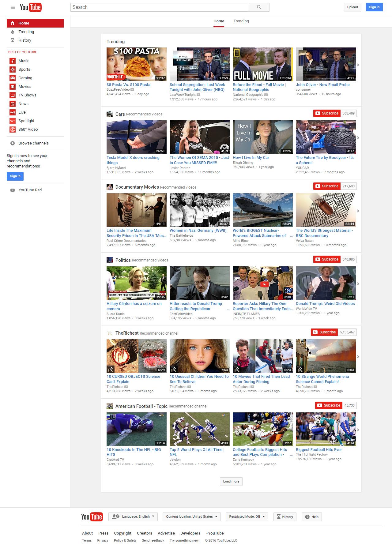
Task: Open the Creators footer link
Action: pos(144,533)
